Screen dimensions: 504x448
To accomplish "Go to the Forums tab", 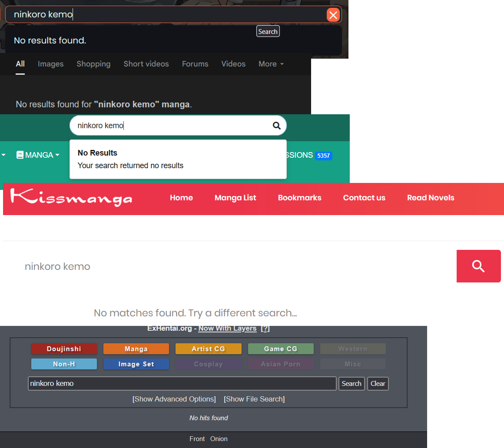I will click(195, 63).
